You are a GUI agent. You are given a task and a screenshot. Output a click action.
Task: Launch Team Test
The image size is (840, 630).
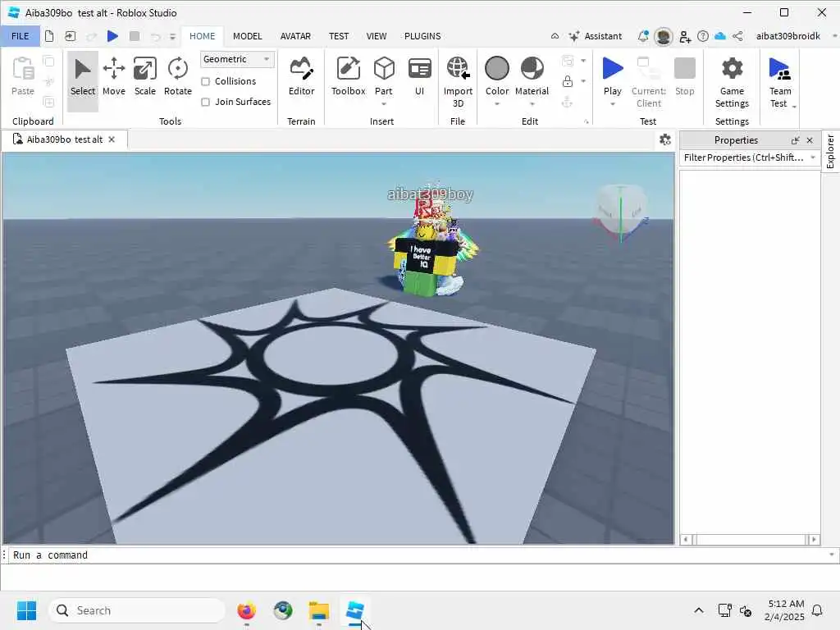(779, 82)
